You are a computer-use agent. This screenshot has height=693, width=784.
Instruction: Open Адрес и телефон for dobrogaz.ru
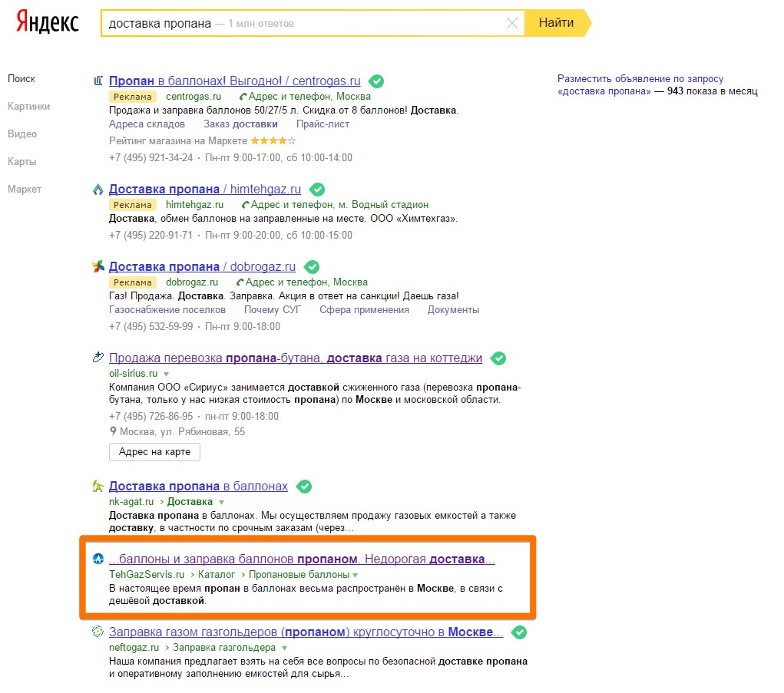tap(306, 282)
